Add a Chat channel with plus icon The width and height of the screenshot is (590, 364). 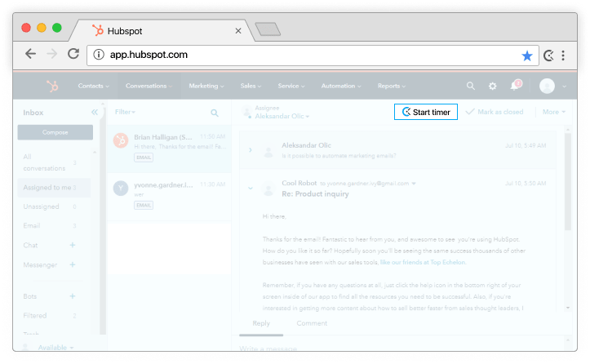[73, 245]
